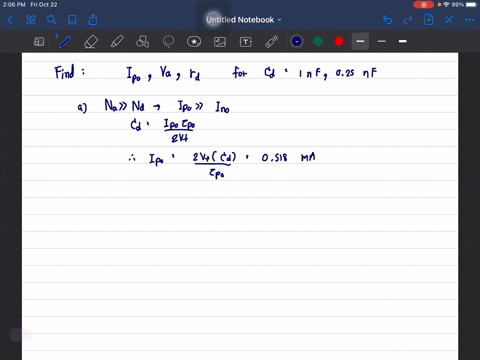Screen dimensions: 480x360
Task: Choose the green pen color
Action: 318,41
